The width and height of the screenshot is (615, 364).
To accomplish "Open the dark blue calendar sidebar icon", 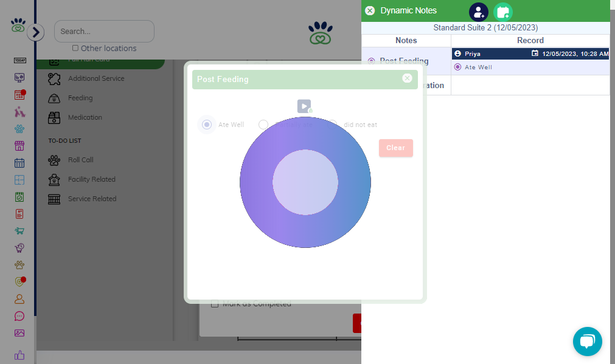I will tap(19, 163).
